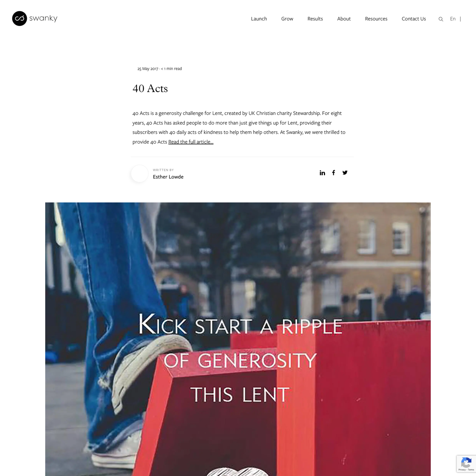Image resolution: width=476 pixels, height=476 pixels.
Task: Click the swanky wordmark text
Action: [x=43, y=18]
